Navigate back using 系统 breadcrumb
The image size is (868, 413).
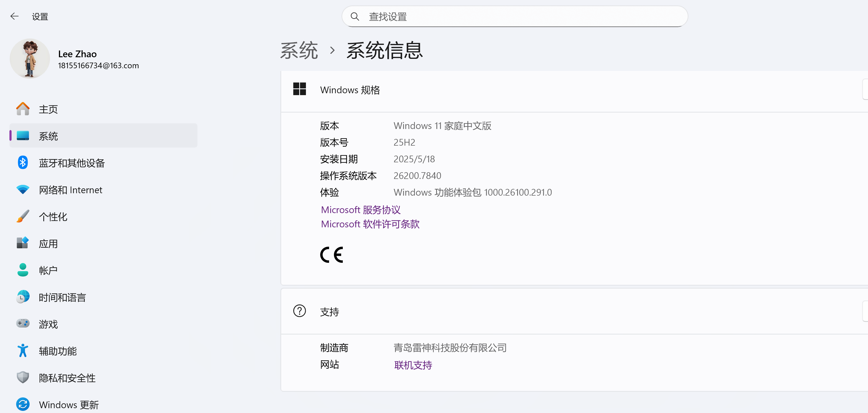point(299,50)
